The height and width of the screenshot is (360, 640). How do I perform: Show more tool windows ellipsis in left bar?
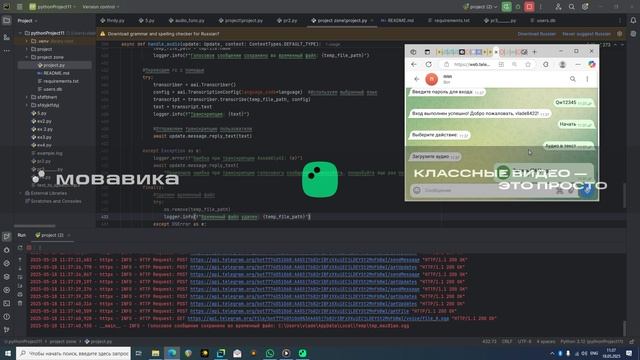click(x=7, y=51)
